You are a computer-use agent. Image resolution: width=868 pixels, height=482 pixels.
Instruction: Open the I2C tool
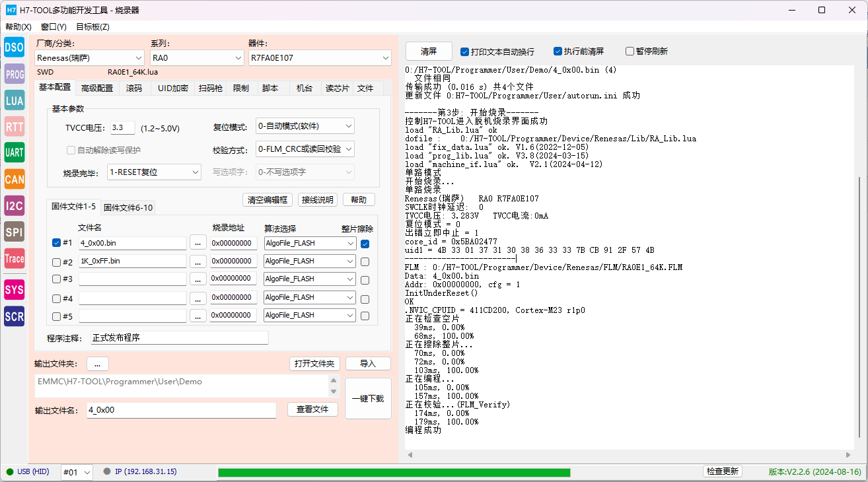click(14, 205)
